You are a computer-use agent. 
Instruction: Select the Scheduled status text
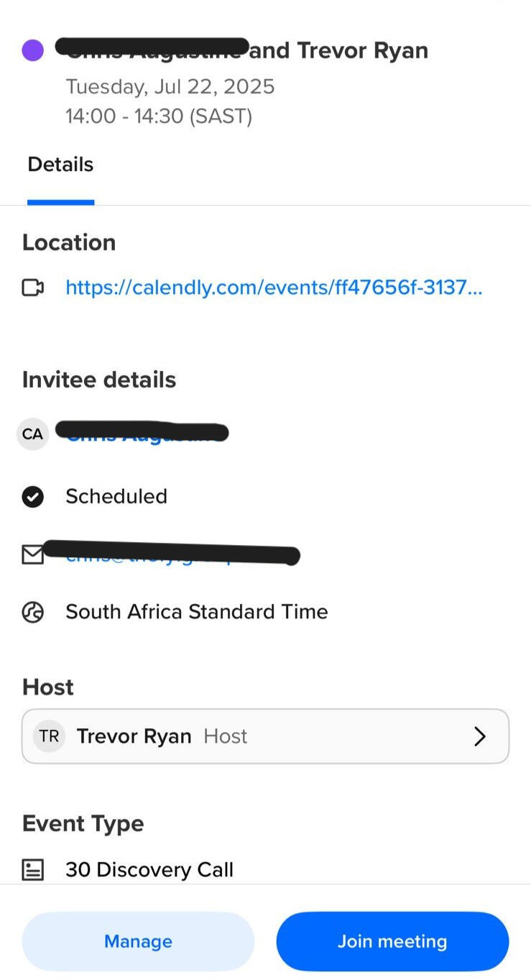pos(116,496)
